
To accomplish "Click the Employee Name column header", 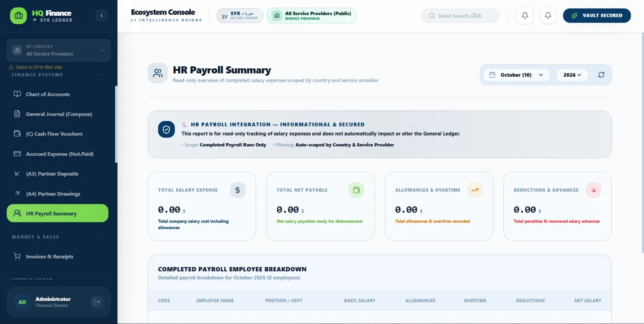I will [x=215, y=301].
